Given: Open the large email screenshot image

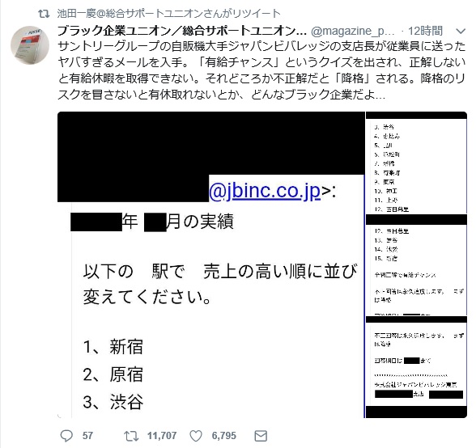Looking at the screenshot, I should coord(211,264).
